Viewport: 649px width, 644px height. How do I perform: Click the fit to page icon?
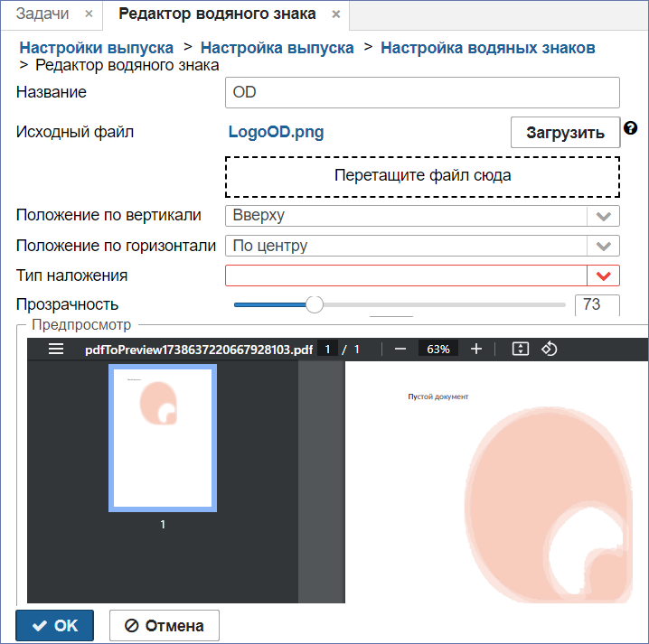pyautogui.click(x=521, y=349)
